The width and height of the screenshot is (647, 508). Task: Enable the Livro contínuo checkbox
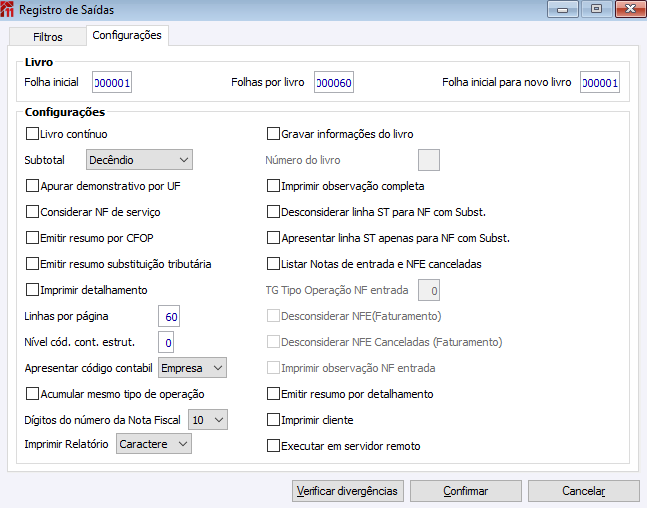(32, 133)
